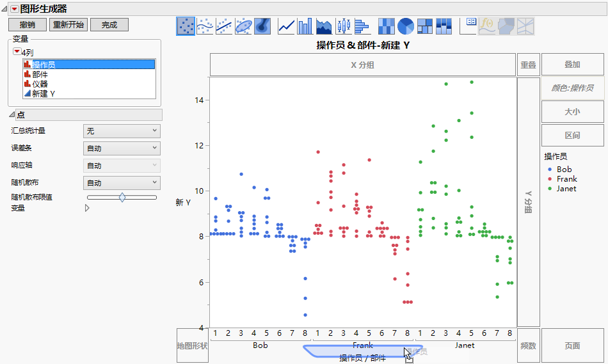The width and height of the screenshot is (608, 364).
Task: Open the 误差条 dropdown
Action: pos(122,148)
